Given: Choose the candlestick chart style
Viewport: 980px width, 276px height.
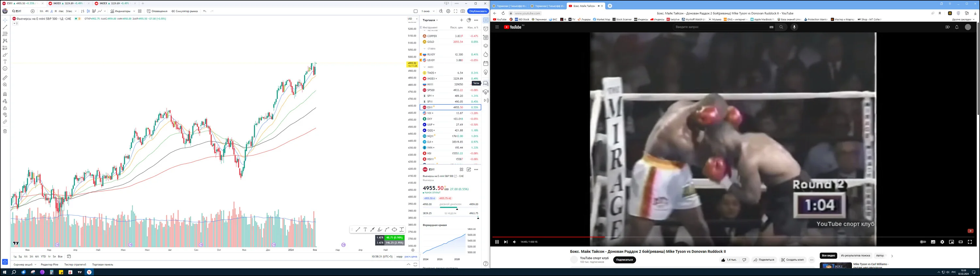Looking at the screenshot, I should 88,11.
